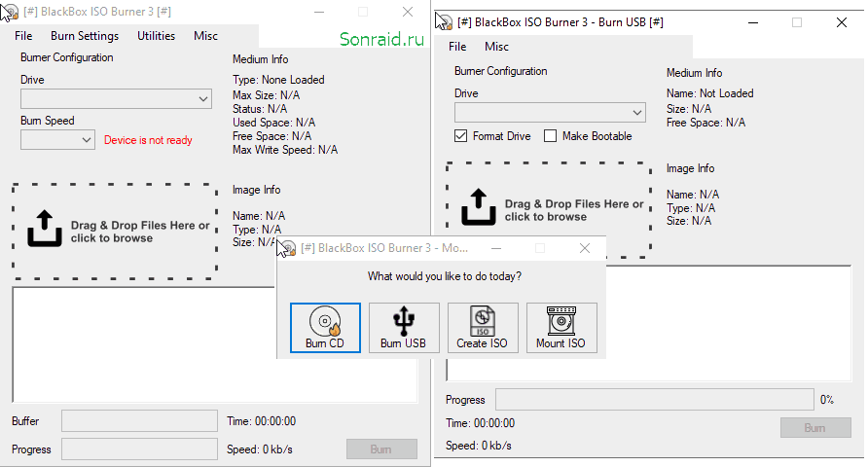Click the Progress bar in Burn USB window
Image resolution: width=868 pixels, height=467 pixels.
click(654, 400)
